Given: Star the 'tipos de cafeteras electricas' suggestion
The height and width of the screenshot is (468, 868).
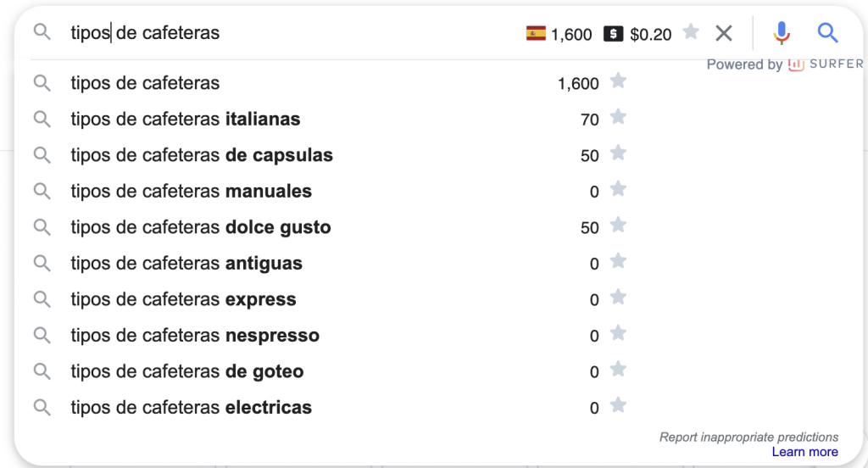Looking at the screenshot, I should pos(618,405).
